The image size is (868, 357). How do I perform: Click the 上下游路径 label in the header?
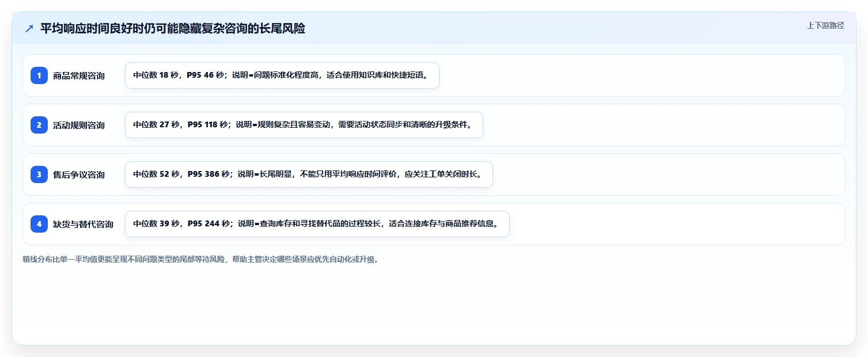tap(825, 25)
